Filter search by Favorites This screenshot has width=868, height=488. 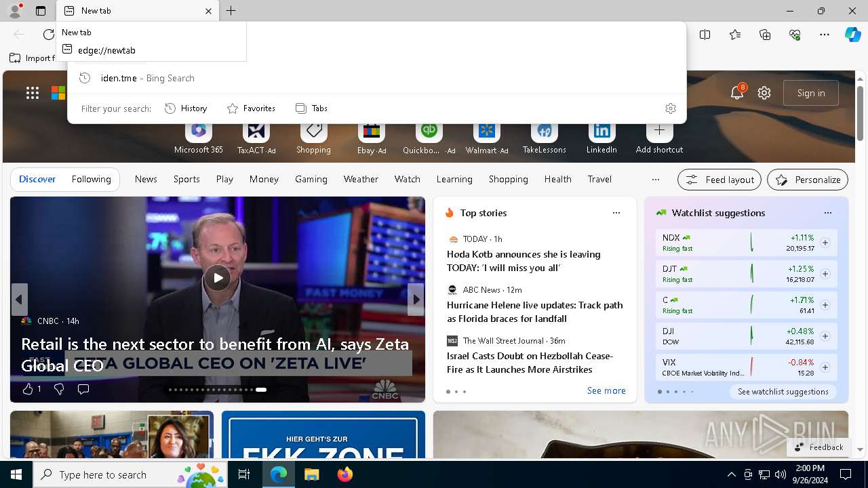[x=251, y=108]
